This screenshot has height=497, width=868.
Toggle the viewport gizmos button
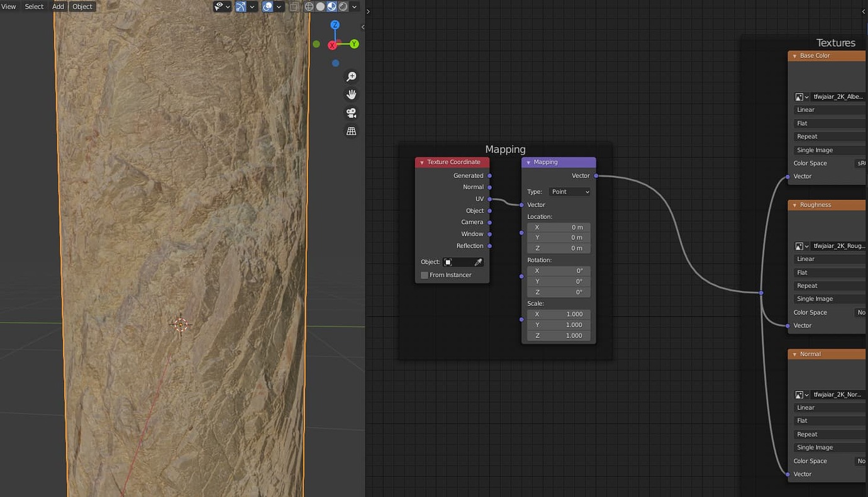(x=241, y=6)
